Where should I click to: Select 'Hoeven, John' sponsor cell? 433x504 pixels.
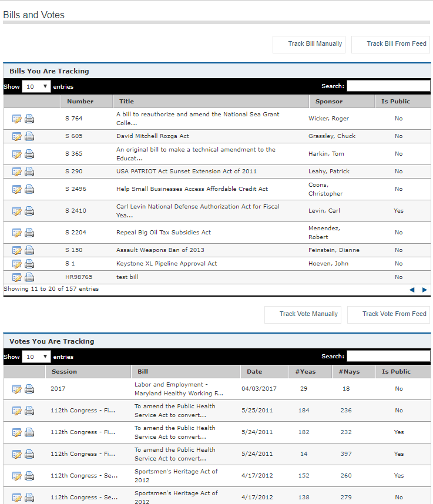click(328, 264)
